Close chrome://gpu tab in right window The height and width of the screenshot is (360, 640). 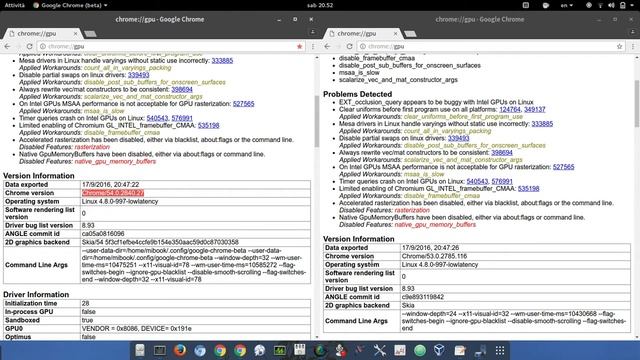point(395,34)
